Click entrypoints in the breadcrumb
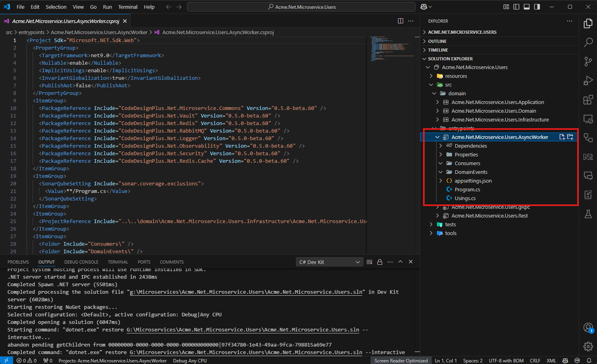 [x=31, y=32]
